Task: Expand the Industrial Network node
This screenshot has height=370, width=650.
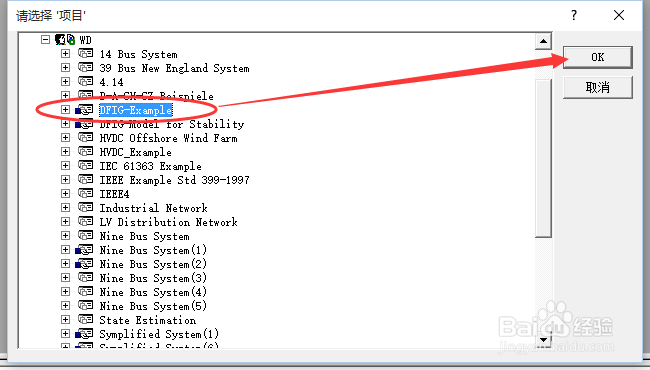Action: tap(65, 208)
